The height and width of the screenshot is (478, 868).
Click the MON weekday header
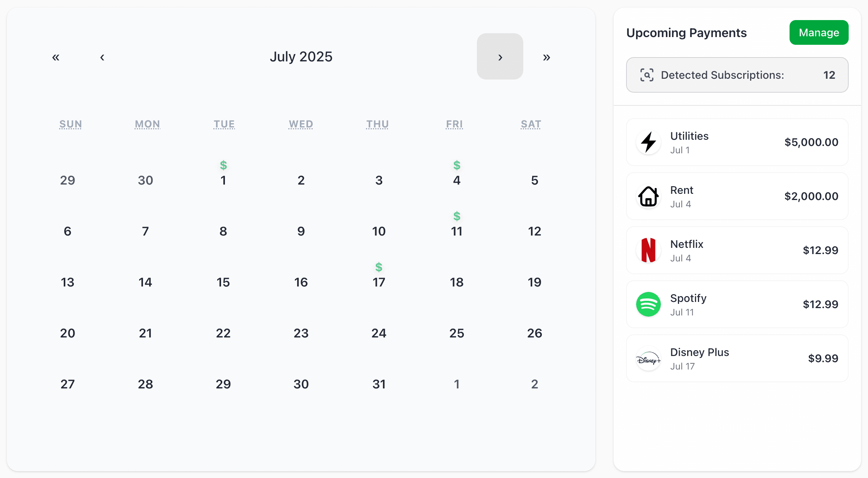click(x=147, y=124)
